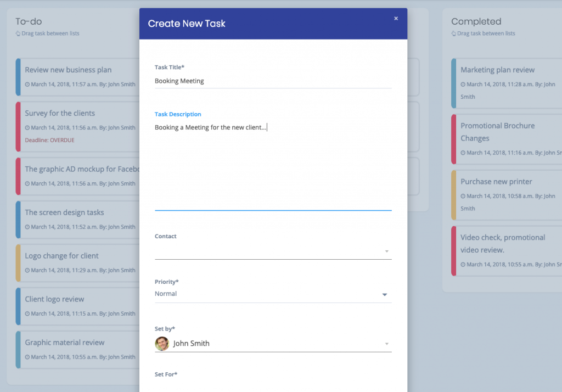Image resolution: width=562 pixels, height=392 pixels.
Task: Click red priority bar on Survey task
Action: [x=18, y=127]
